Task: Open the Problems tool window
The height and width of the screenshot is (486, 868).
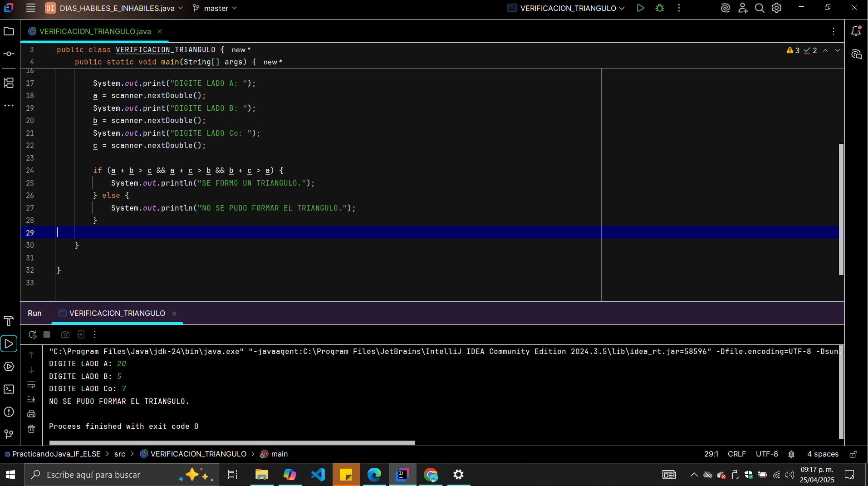Action: click(x=9, y=412)
